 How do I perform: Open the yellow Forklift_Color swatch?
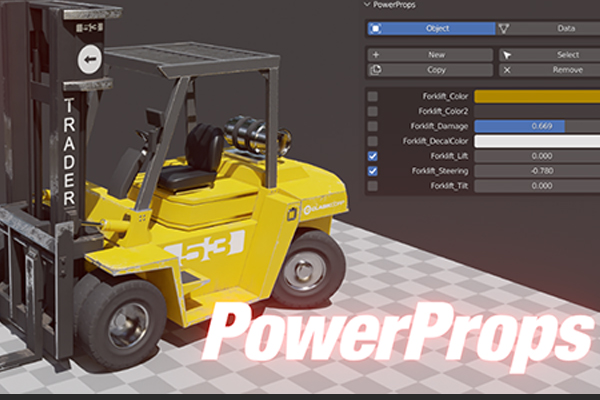[x=537, y=96]
